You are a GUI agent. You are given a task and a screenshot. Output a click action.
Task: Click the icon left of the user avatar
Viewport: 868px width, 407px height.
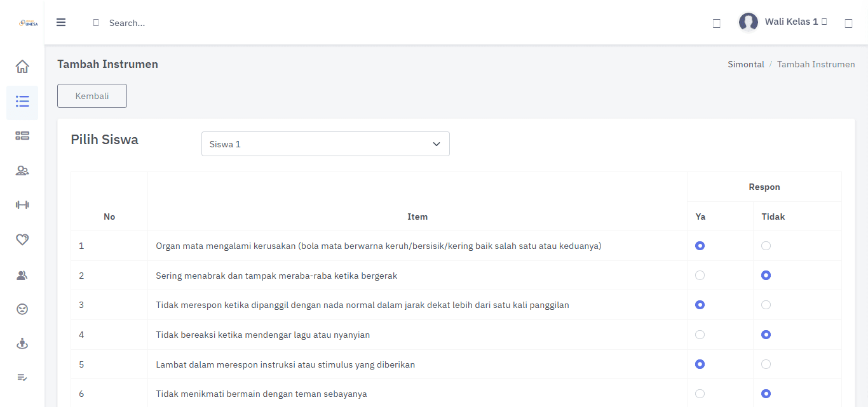(x=717, y=23)
